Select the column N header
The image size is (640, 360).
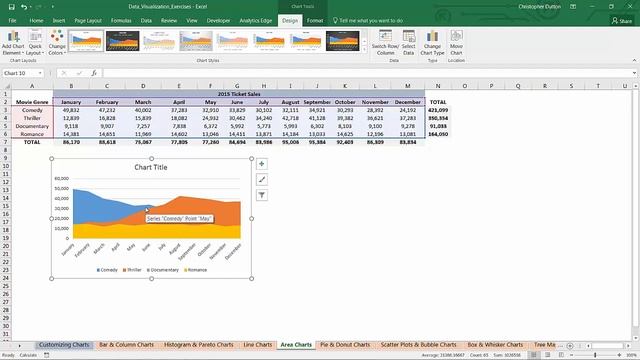[x=438, y=86]
